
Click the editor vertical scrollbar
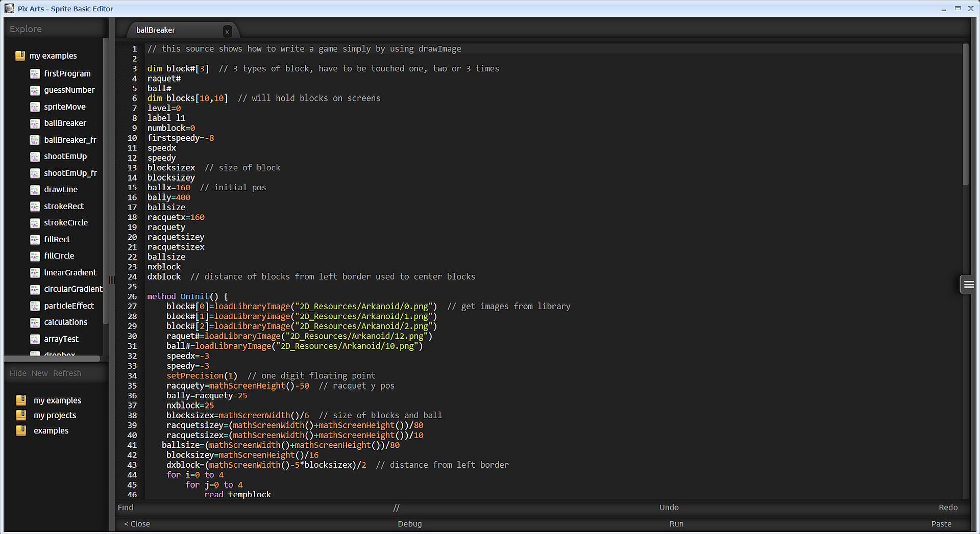[965, 115]
